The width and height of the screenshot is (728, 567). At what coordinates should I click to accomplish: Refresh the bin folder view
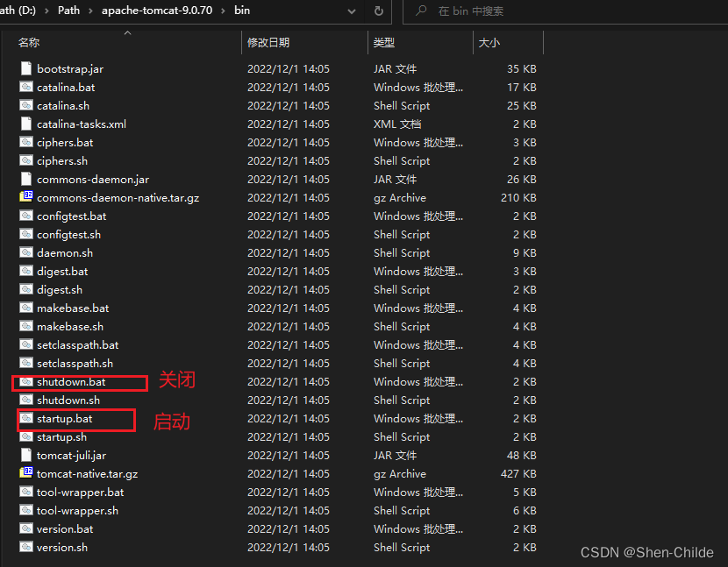click(x=379, y=11)
